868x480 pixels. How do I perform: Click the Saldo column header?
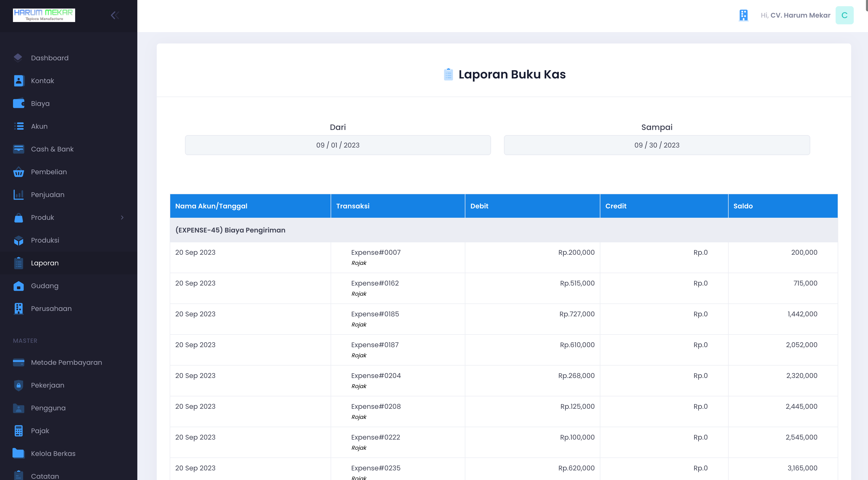(x=783, y=206)
